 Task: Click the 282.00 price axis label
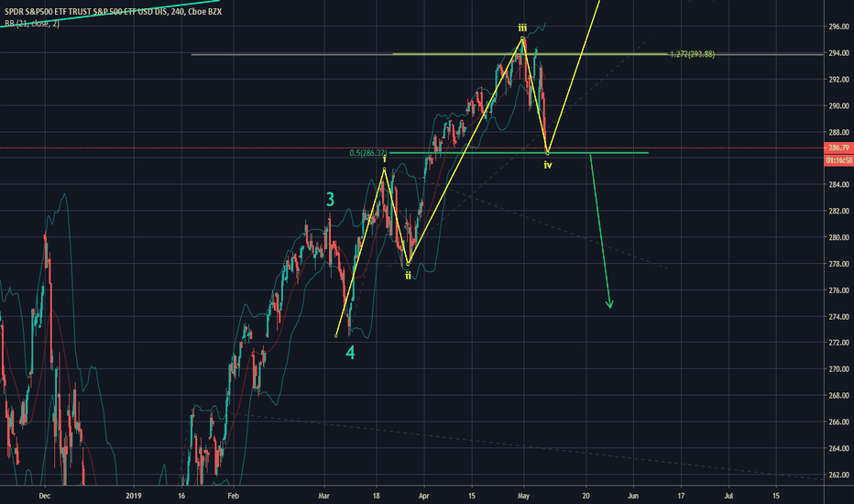(838, 211)
